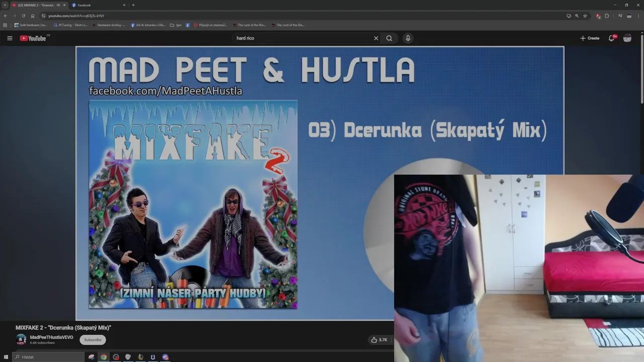This screenshot has width=644, height=362.
Task: Close the MIXFAKE 2 YouTube tab
Action: point(64,5)
